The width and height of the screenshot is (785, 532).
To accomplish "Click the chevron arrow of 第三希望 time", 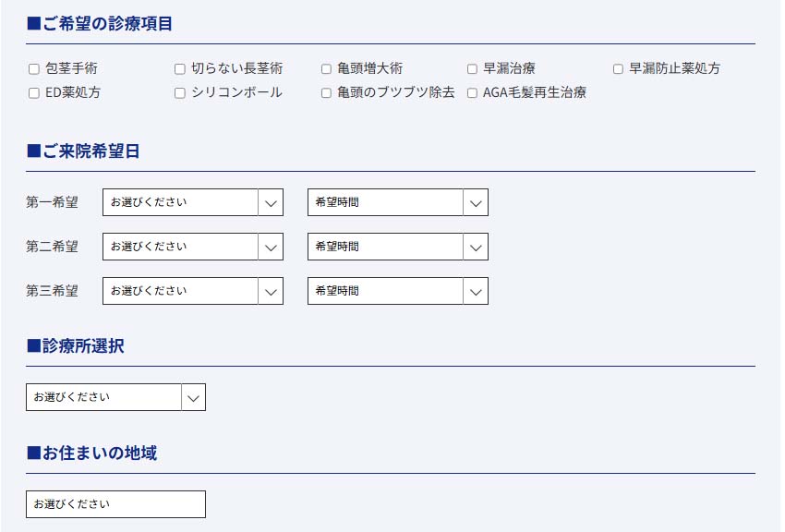I will [476, 291].
